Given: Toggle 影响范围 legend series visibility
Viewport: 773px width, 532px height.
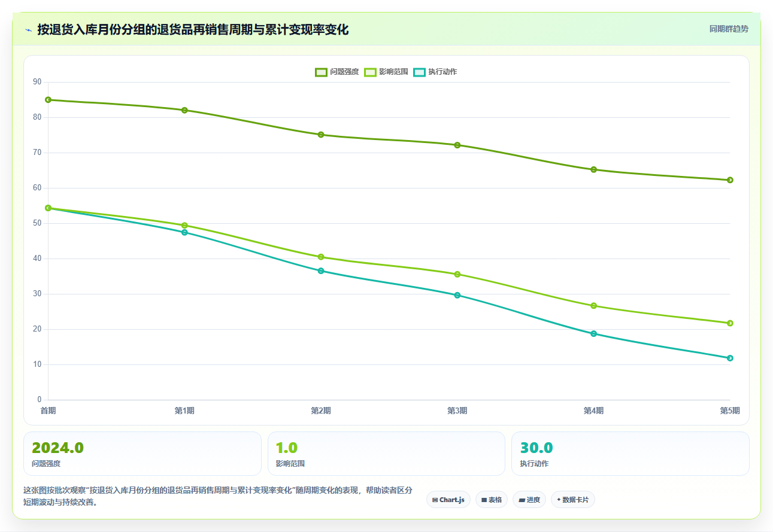Looking at the screenshot, I should click(386, 72).
